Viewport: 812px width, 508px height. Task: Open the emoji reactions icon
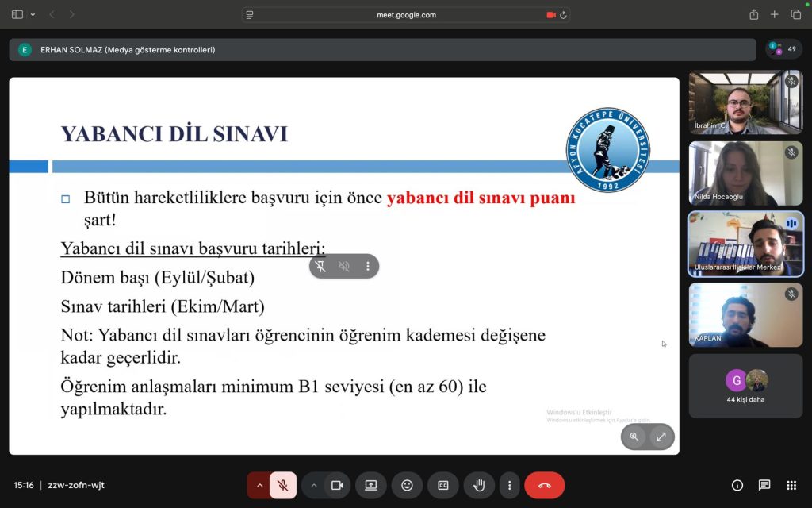[x=407, y=485]
